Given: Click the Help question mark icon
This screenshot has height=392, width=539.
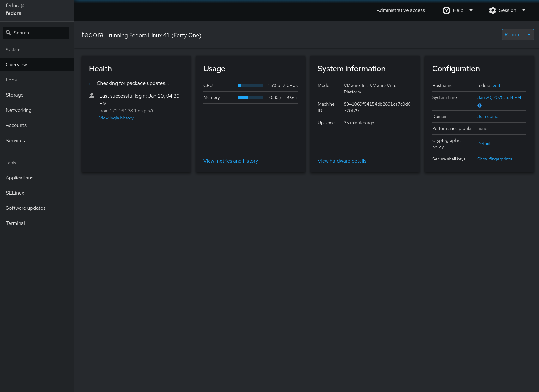Looking at the screenshot, I should 446,10.
